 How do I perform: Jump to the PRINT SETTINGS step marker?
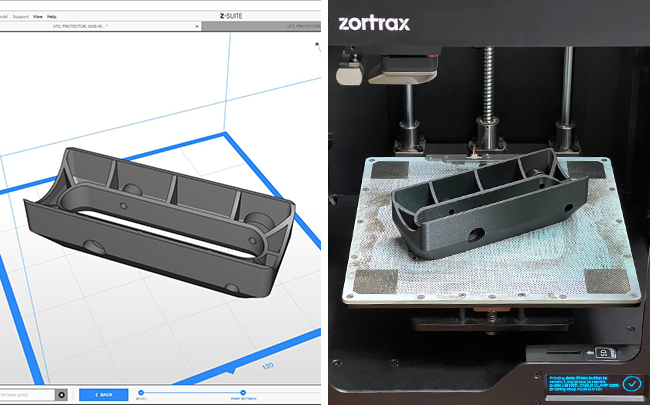click(x=243, y=393)
